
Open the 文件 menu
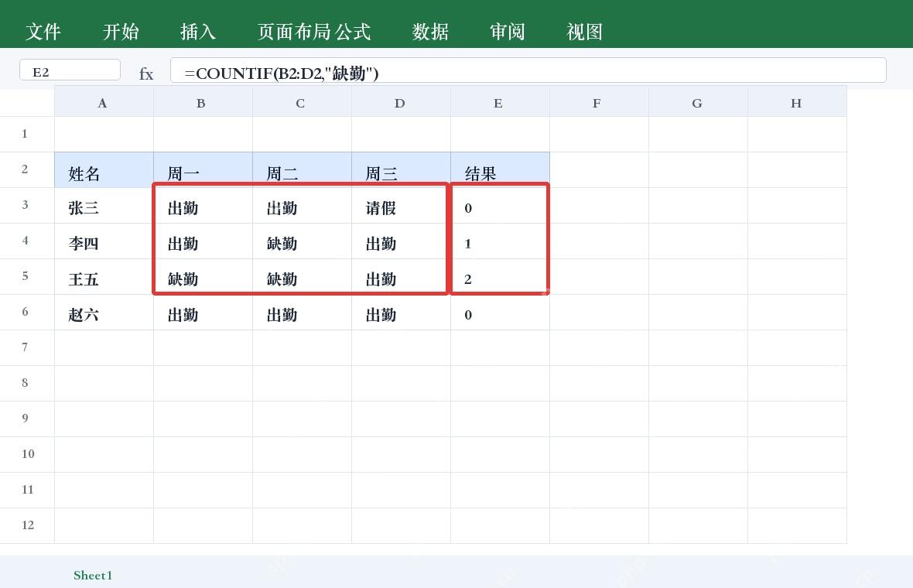click(x=43, y=32)
